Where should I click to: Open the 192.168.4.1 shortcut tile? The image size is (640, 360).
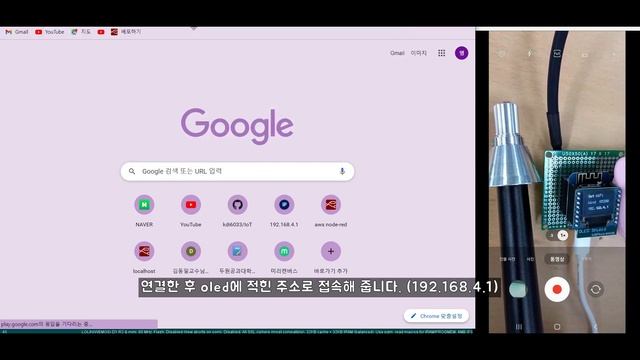(284, 210)
